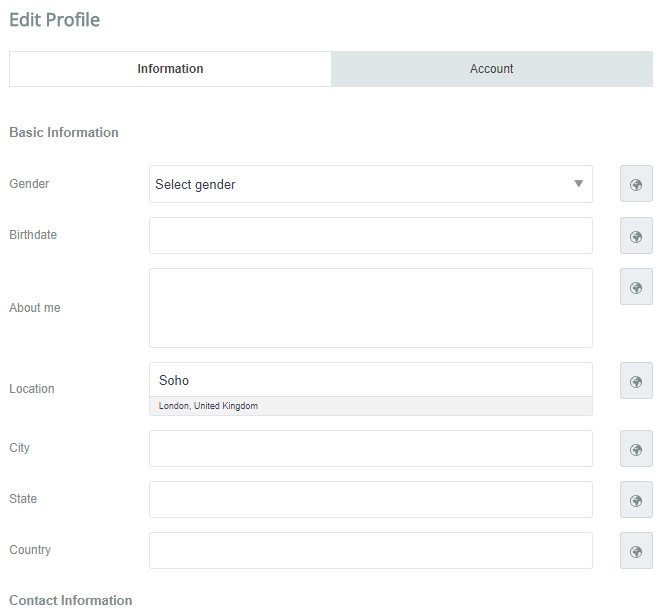Click the State input box
The width and height of the screenshot is (662, 613).
(x=371, y=500)
